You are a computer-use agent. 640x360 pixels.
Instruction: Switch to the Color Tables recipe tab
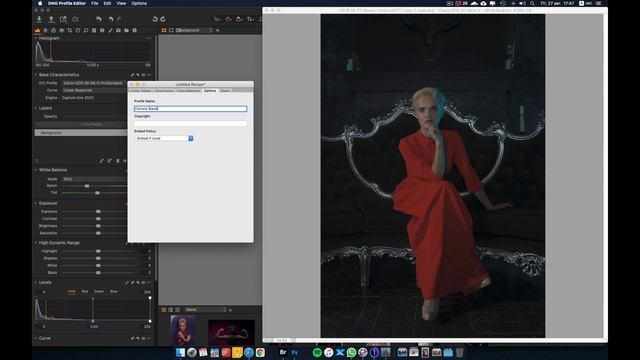(141, 91)
